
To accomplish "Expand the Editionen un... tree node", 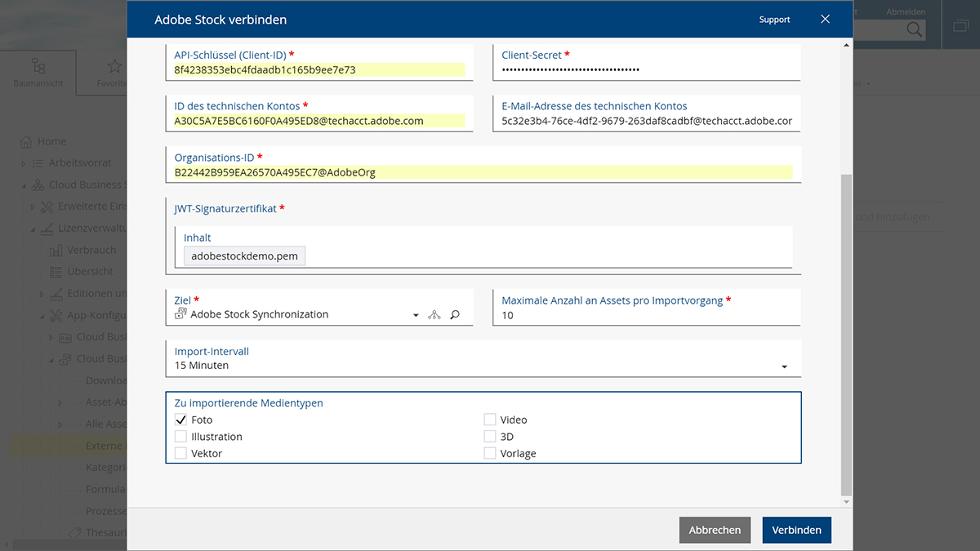I will click(x=42, y=294).
